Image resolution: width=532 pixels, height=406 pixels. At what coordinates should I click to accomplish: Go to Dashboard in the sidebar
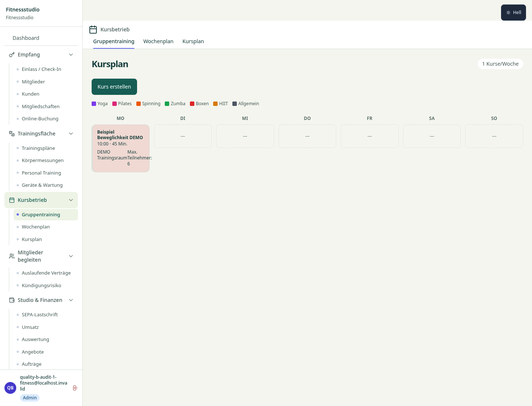[x=41, y=38]
